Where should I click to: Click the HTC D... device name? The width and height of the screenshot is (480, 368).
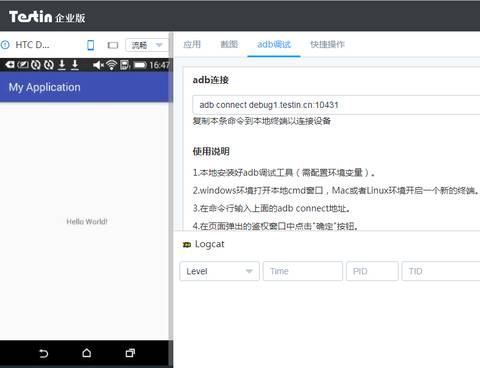click(32, 45)
